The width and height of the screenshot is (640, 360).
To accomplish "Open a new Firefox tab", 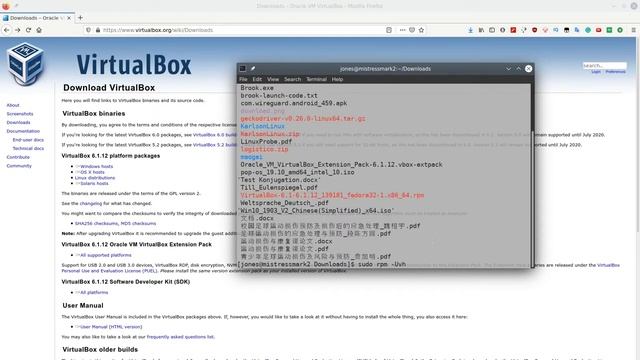I will pyautogui.click(x=80, y=18).
